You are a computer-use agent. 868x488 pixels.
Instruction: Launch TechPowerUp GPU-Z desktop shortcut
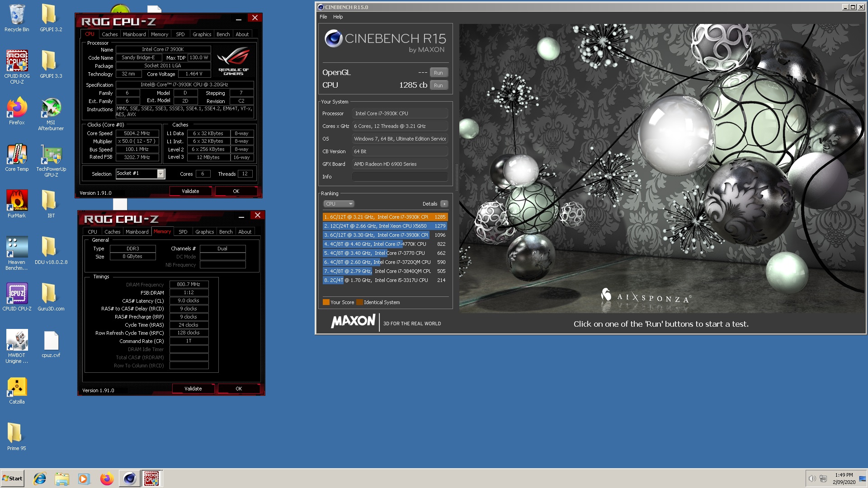tap(51, 160)
